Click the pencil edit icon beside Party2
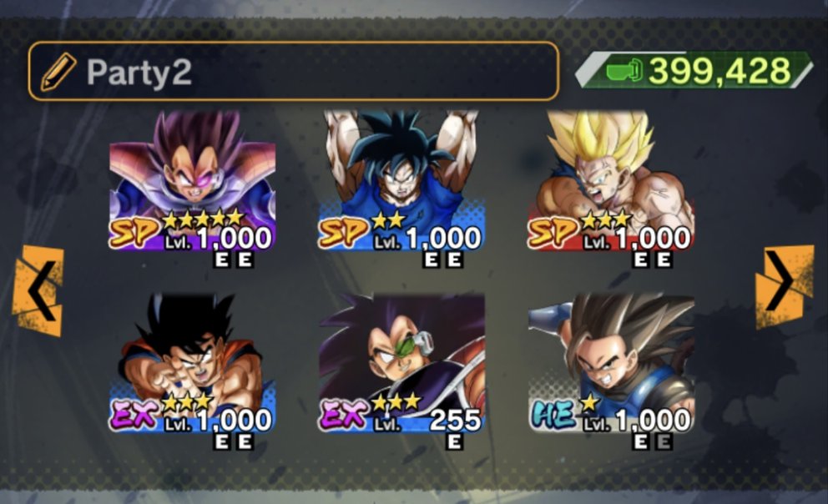828x504 pixels. click(58, 72)
